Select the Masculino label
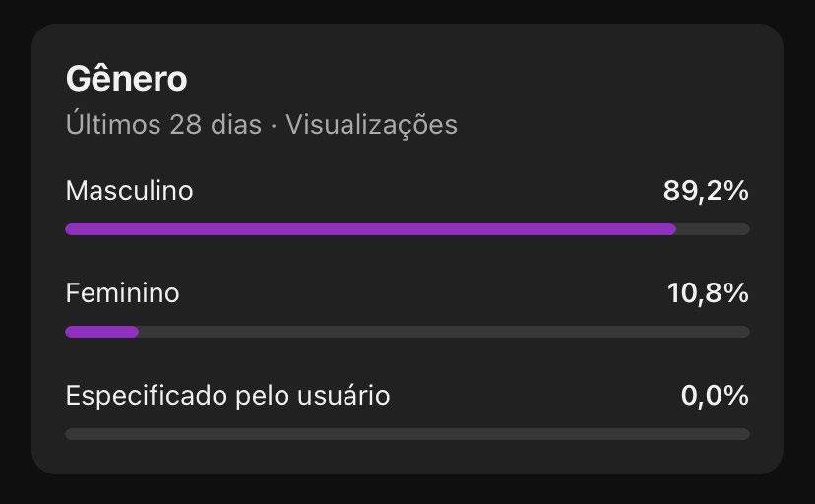The height and width of the screenshot is (504, 815). 129,190
